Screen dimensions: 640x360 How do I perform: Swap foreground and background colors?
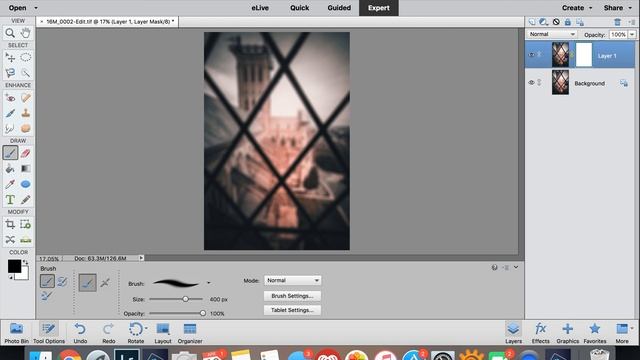click(x=25, y=262)
